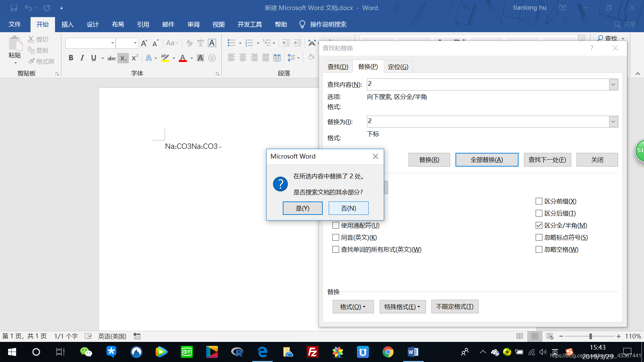
Task: Toggle bold formatting in the ribbon
Action: (71, 58)
